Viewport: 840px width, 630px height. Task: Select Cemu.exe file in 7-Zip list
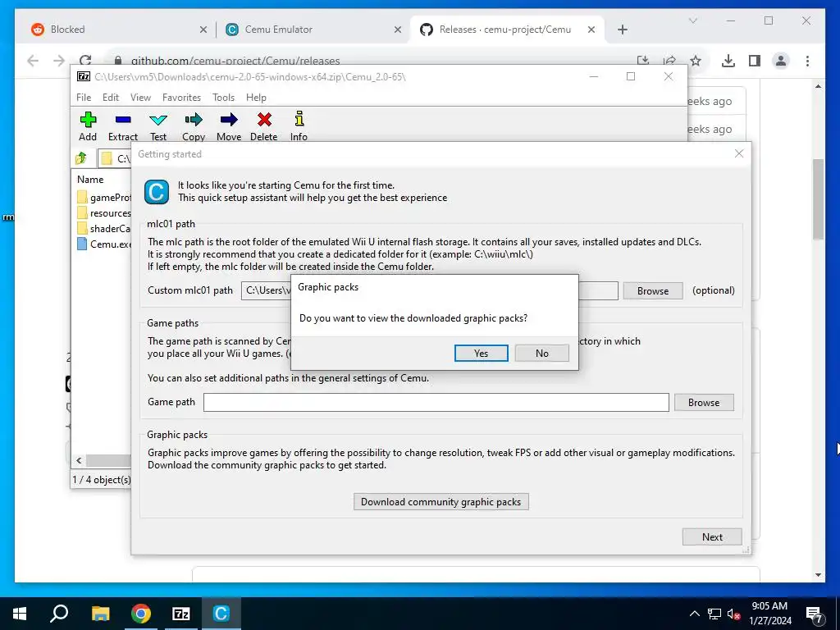[104, 244]
